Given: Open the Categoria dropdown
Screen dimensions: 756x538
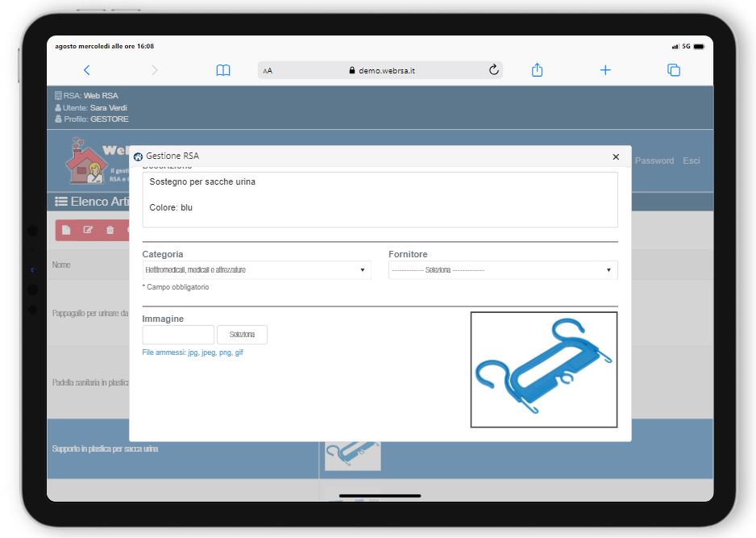Looking at the screenshot, I should pyautogui.click(x=256, y=270).
